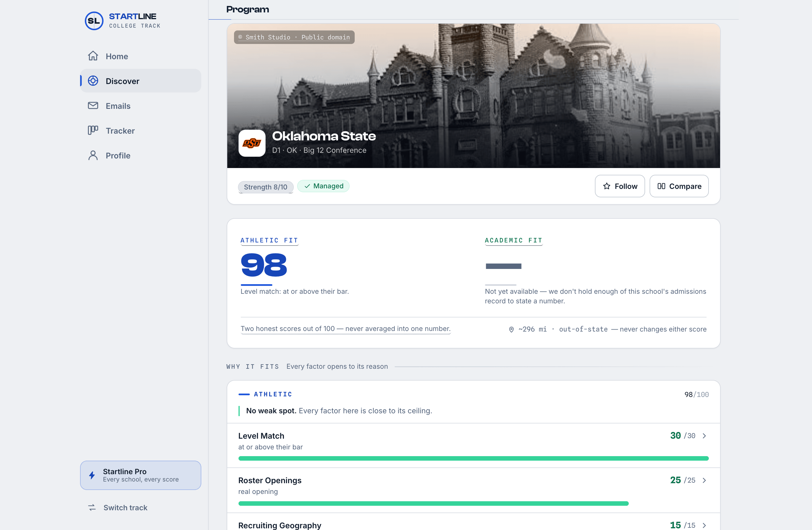Click the Program page heading

point(248,10)
